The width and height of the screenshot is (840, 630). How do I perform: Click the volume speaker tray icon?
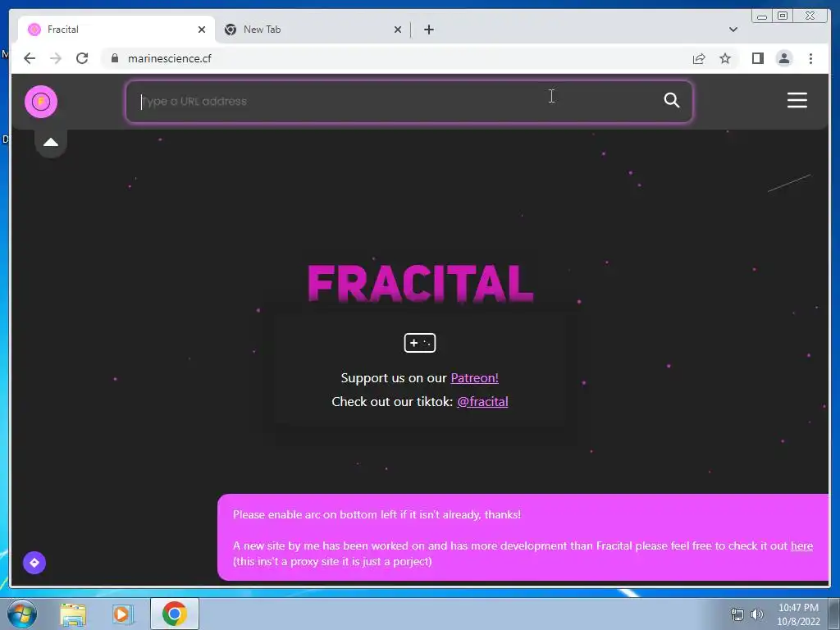click(757, 614)
